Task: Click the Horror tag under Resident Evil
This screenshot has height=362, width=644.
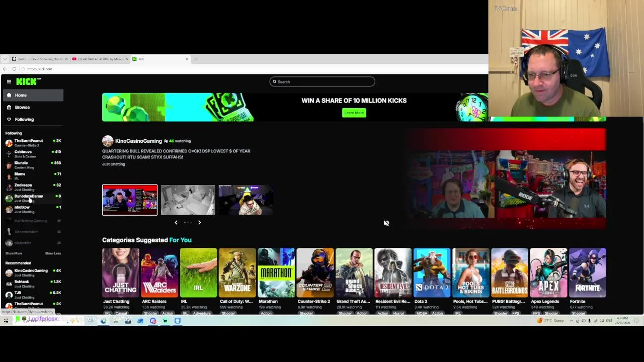Action: tap(398, 313)
